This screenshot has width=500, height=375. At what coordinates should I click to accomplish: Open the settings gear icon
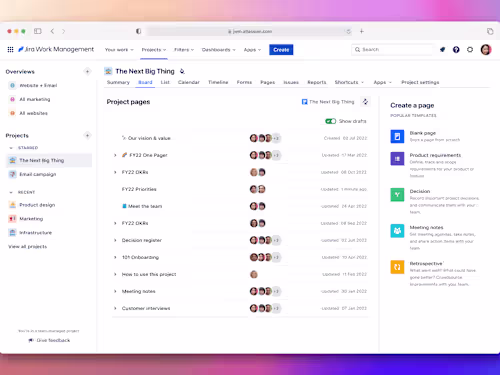click(x=470, y=50)
